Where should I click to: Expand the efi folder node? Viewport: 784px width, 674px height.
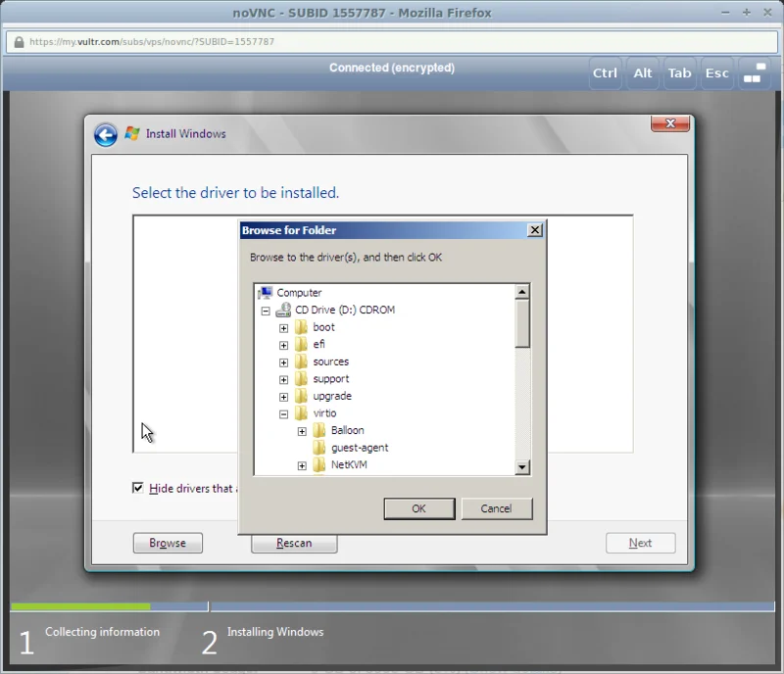283,344
